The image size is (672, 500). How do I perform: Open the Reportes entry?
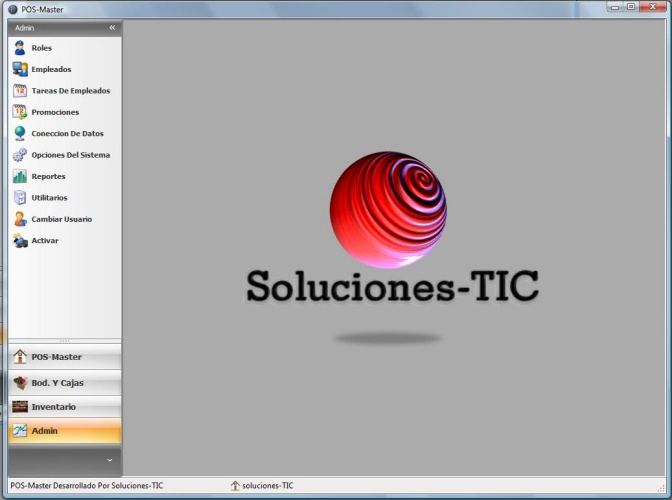click(x=48, y=177)
